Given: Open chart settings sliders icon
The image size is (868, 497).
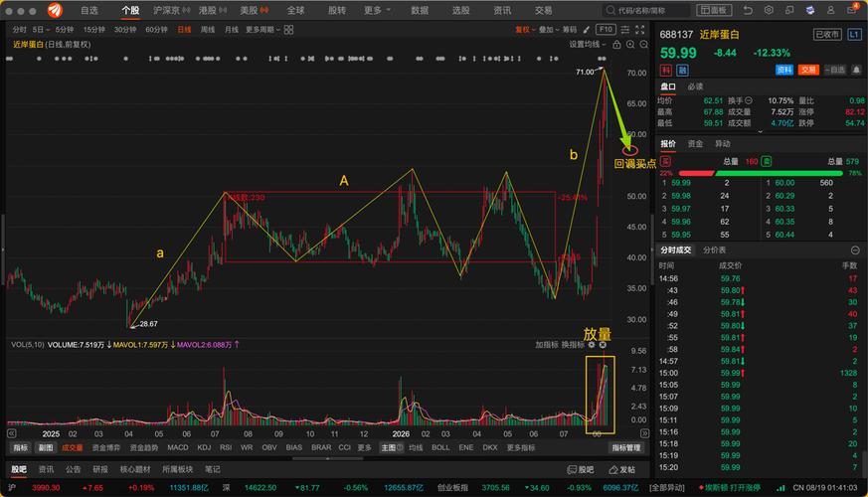Looking at the screenshot, I should 625,30.
